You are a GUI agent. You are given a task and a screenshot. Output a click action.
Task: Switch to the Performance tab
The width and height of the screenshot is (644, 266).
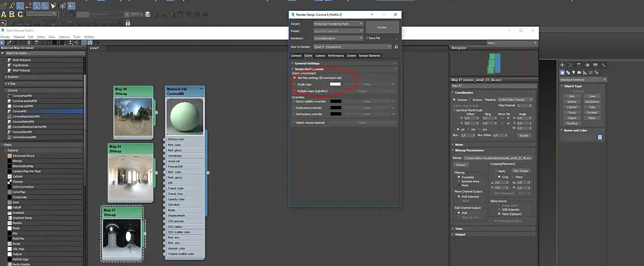336,56
